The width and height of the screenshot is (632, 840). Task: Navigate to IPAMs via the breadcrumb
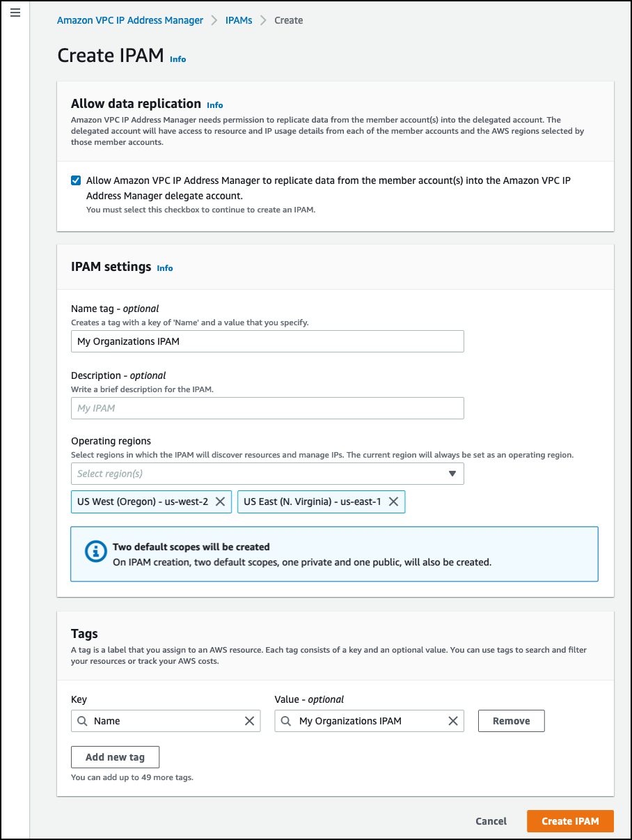tap(239, 20)
